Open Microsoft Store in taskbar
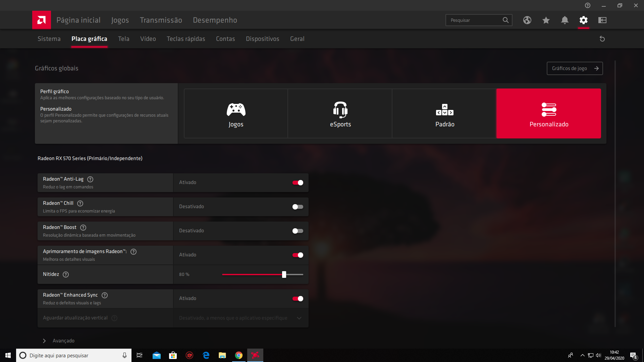Screen dimensions: 644x362 coord(173,355)
